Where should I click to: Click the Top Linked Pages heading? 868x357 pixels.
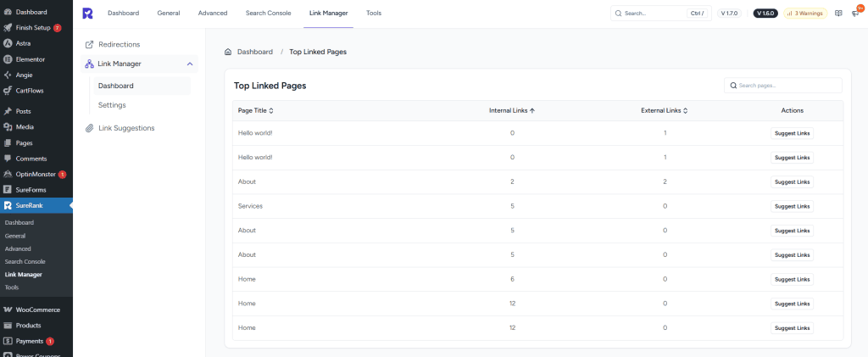pos(270,86)
